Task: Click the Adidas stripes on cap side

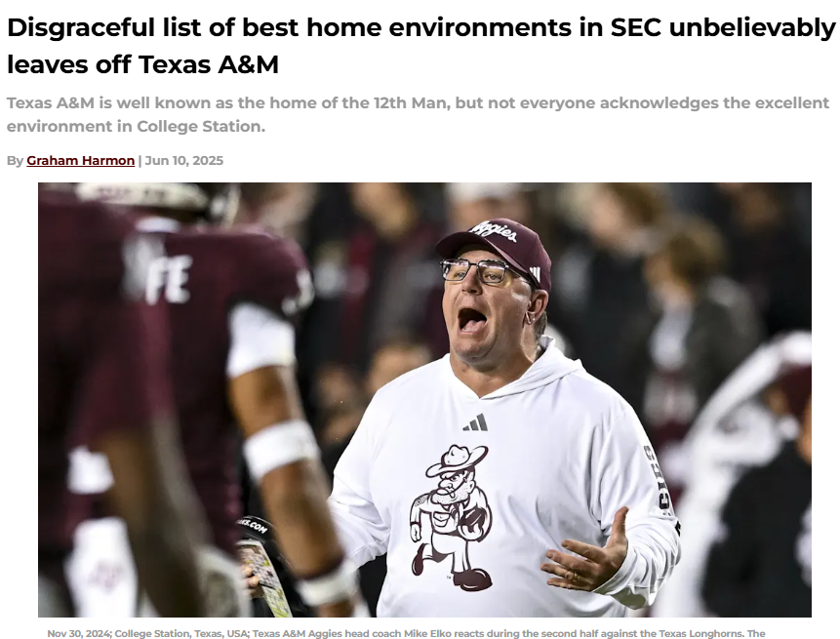Action: click(535, 274)
